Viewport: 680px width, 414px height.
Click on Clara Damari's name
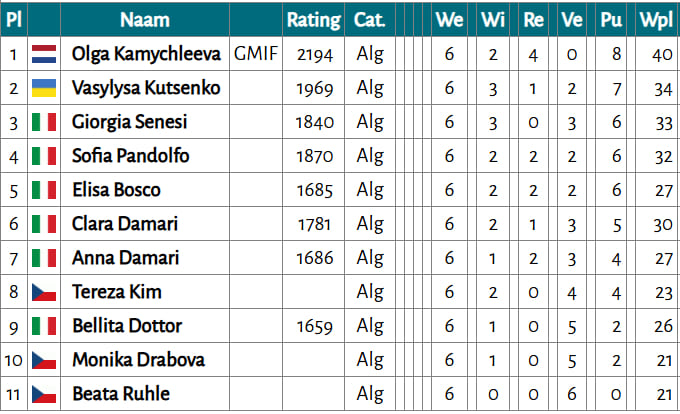click(x=123, y=224)
